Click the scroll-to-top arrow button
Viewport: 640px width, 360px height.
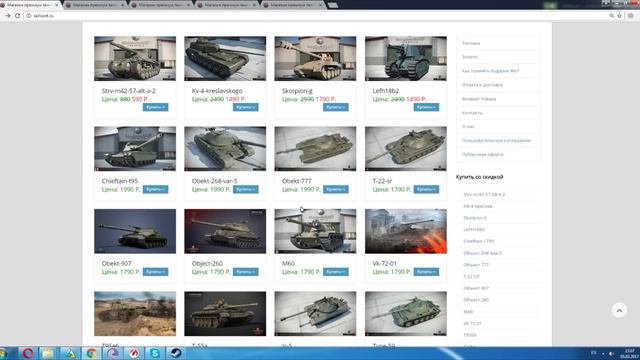point(619,310)
